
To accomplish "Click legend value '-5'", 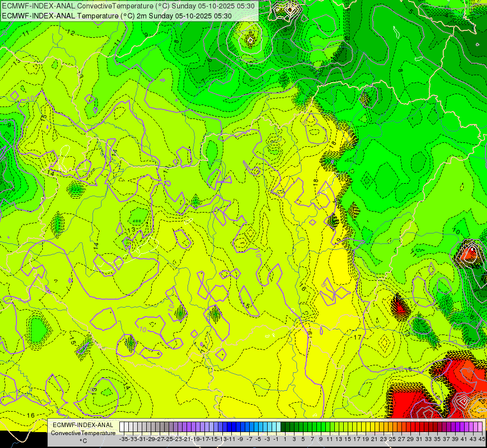I will [258, 440].
